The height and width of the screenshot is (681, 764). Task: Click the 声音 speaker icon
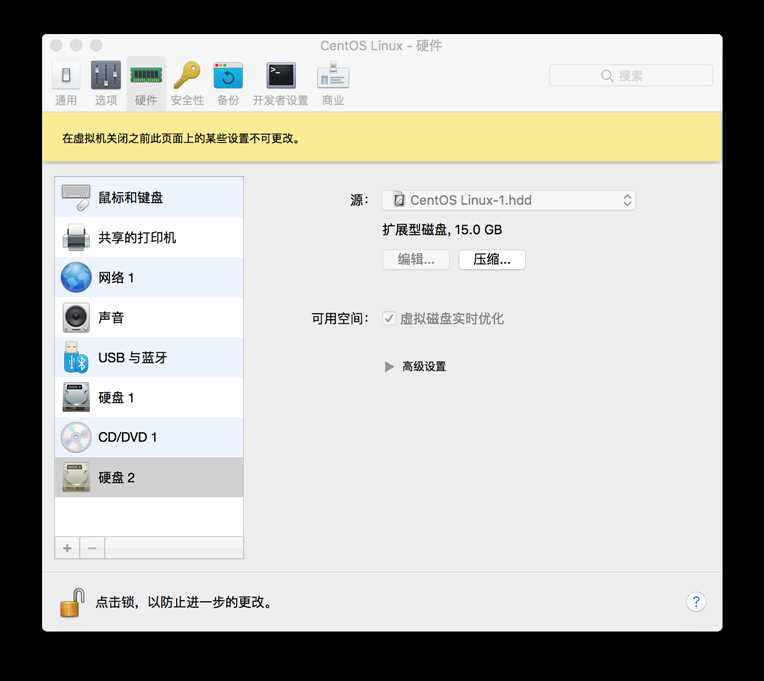(x=76, y=318)
